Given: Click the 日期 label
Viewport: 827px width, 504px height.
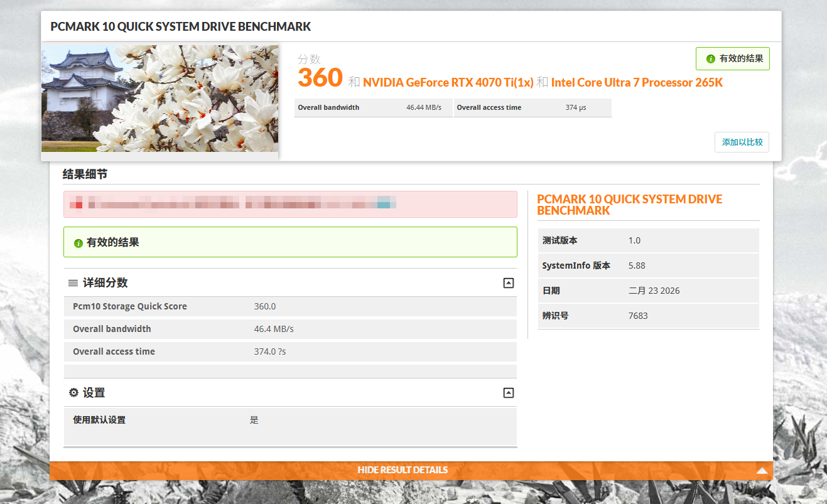Looking at the screenshot, I should (x=551, y=291).
